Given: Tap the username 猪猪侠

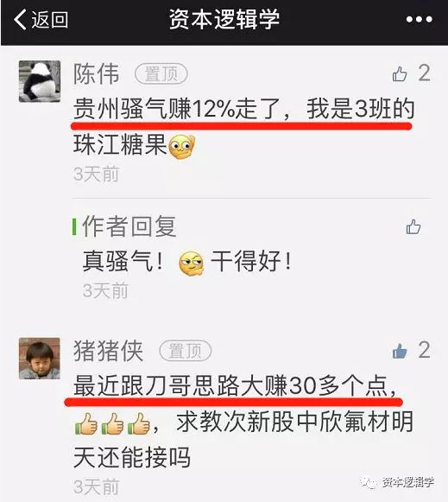Looking at the screenshot, I should 108,351.
